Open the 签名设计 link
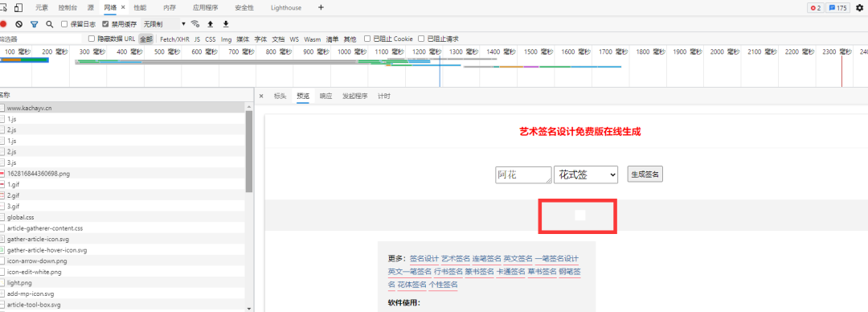Screen dimensions: 868x312 424,259
